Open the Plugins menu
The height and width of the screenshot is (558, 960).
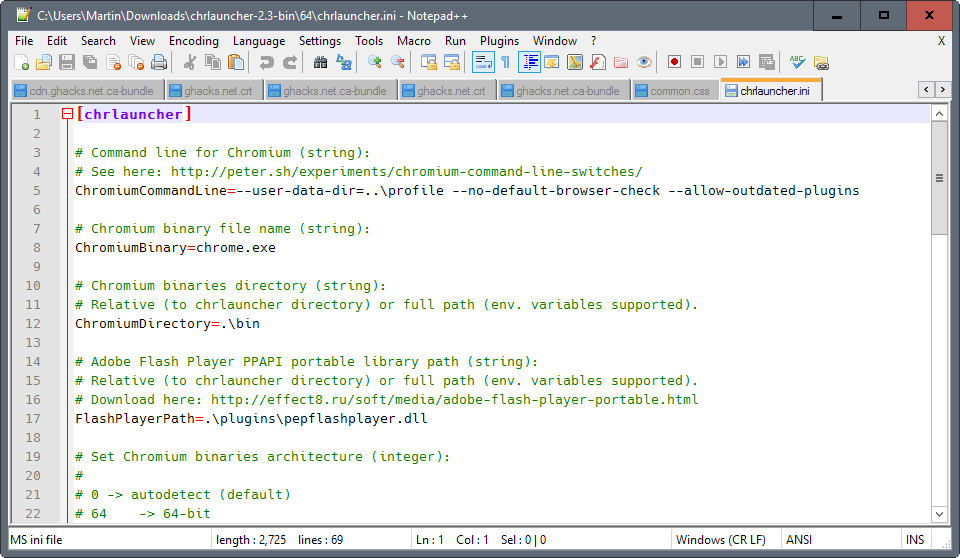(x=499, y=41)
